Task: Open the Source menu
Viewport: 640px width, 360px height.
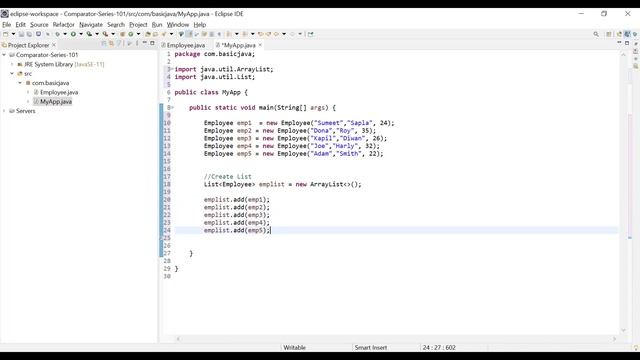Action: [39, 24]
